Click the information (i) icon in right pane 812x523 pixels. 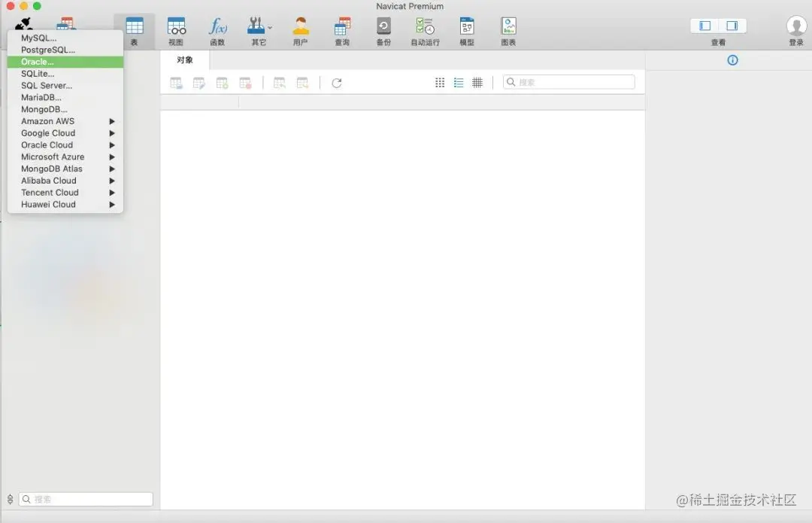[x=732, y=60]
